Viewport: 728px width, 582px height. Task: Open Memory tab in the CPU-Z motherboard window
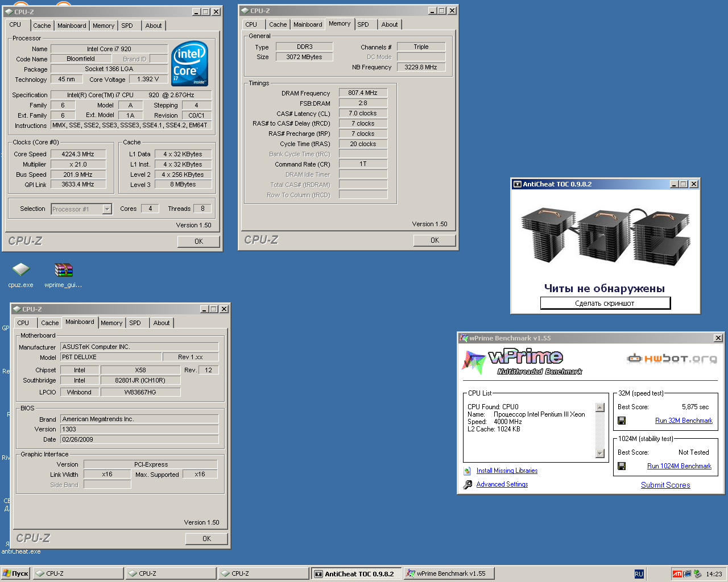(111, 323)
